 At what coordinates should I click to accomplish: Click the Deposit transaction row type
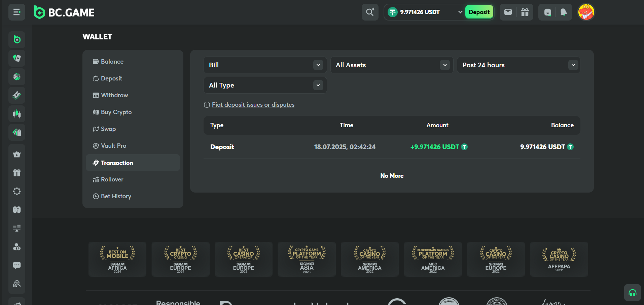pos(222,147)
